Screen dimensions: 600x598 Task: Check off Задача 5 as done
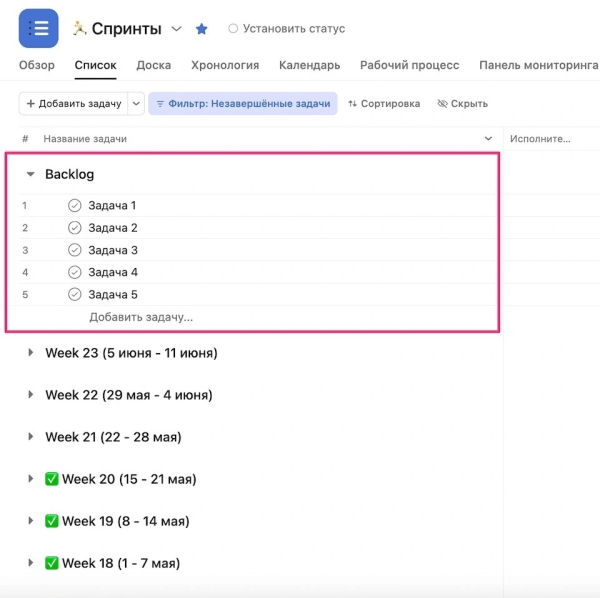coord(74,294)
